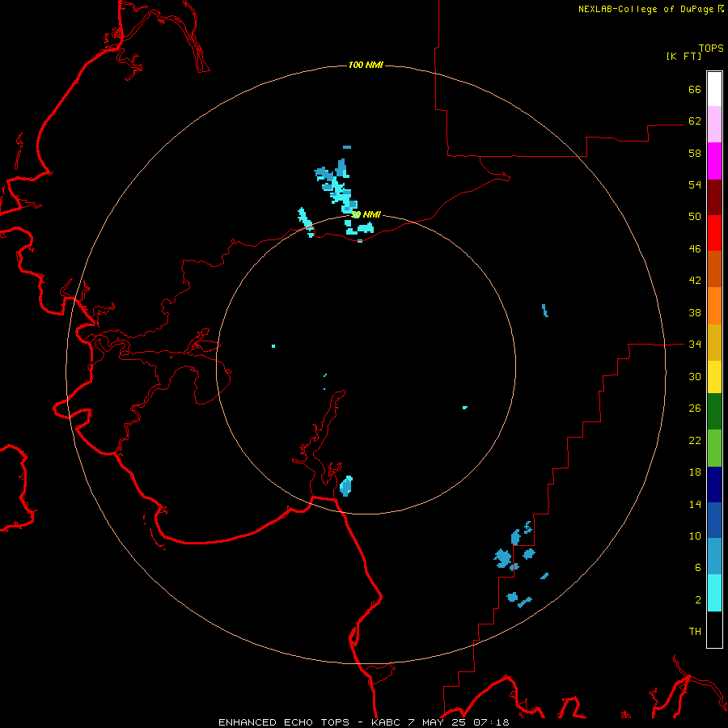
Task: Click the dark green swatch between 30 and 26
Action: click(714, 412)
